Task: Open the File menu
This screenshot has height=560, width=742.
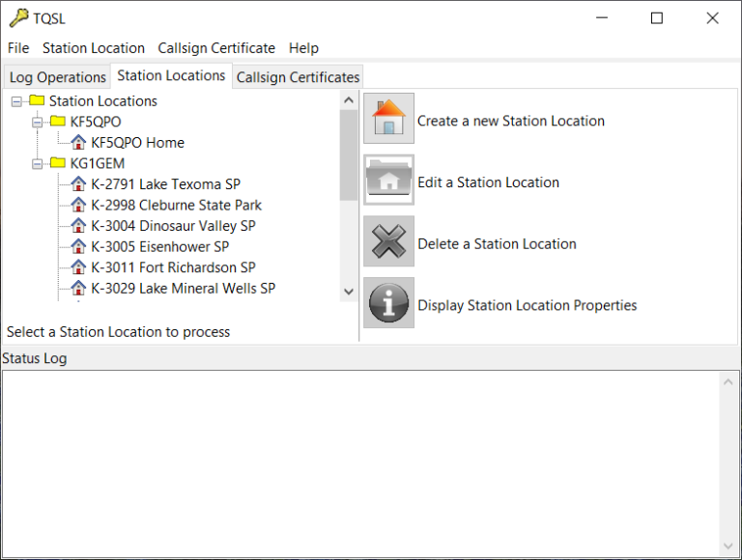Action: coord(18,48)
